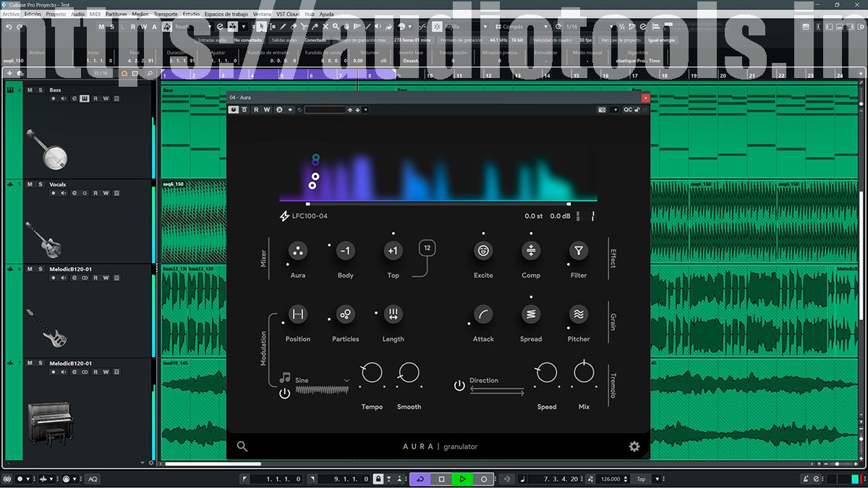Toggle tremolo power button
Viewport: 868px width, 488px height.
click(x=459, y=385)
